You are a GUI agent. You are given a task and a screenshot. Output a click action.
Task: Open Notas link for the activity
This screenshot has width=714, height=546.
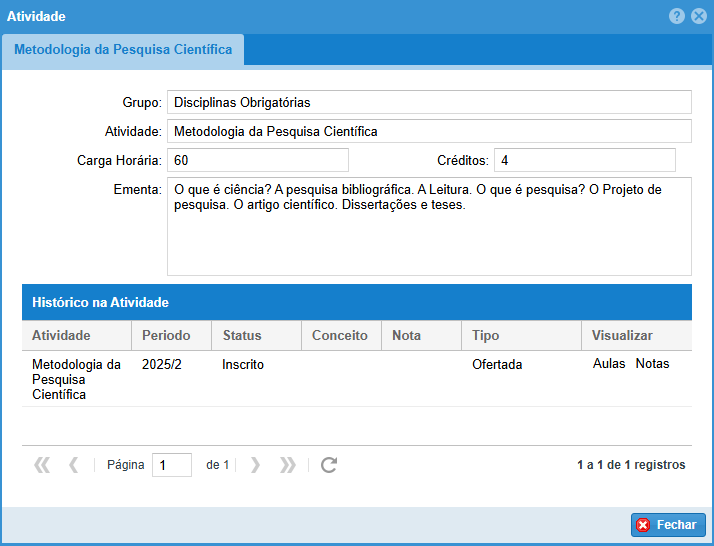[652, 364]
